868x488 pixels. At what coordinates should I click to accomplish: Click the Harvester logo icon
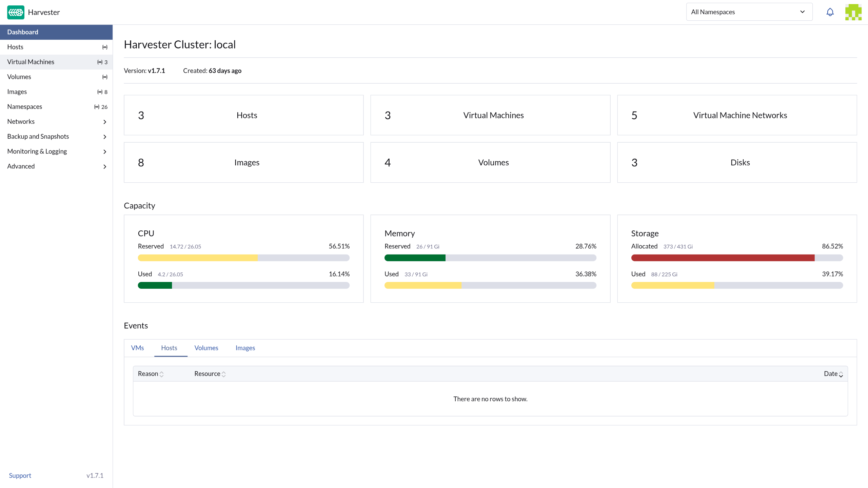(16, 12)
